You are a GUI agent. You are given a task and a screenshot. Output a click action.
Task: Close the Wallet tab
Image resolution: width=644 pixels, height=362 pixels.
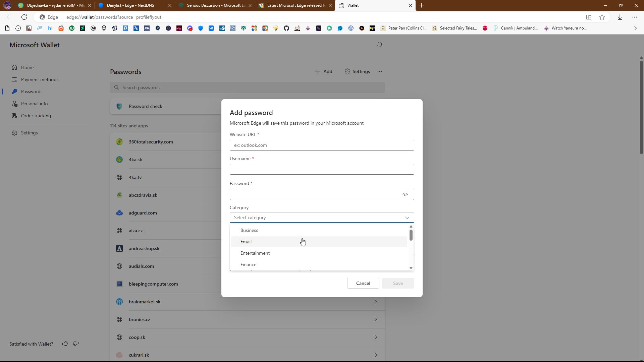[410, 5]
